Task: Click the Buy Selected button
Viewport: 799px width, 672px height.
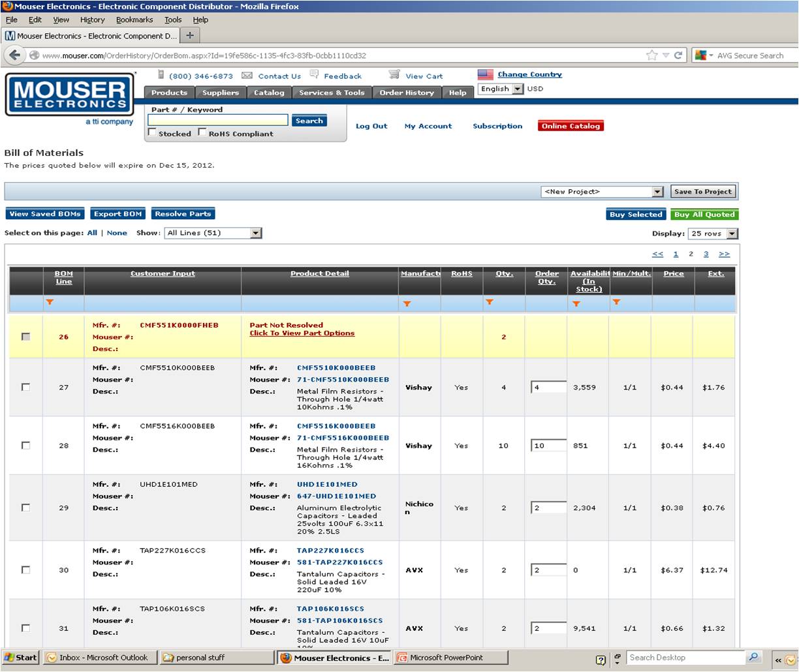Action: pyautogui.click(x=636, y=215)
